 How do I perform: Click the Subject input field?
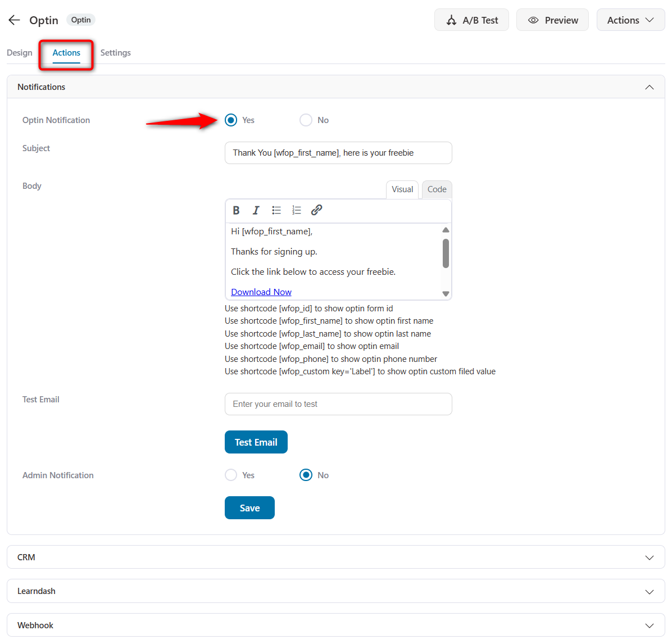click(338, 153)
